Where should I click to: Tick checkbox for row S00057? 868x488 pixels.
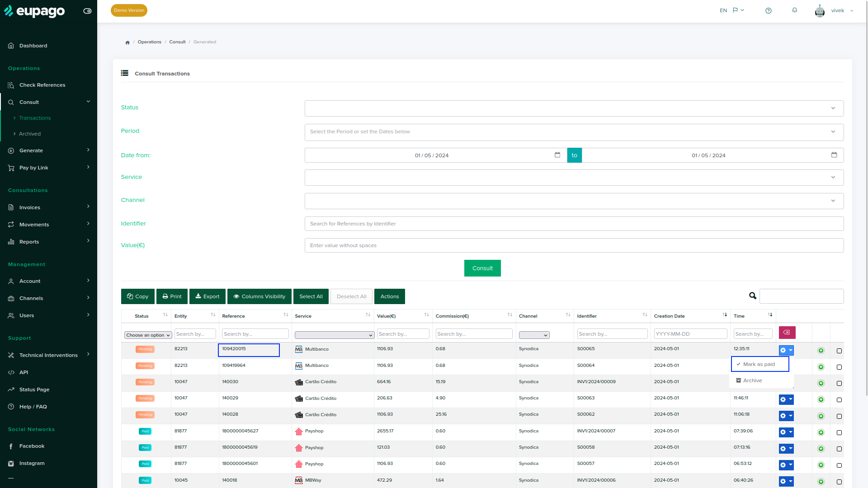pos(839,465)
